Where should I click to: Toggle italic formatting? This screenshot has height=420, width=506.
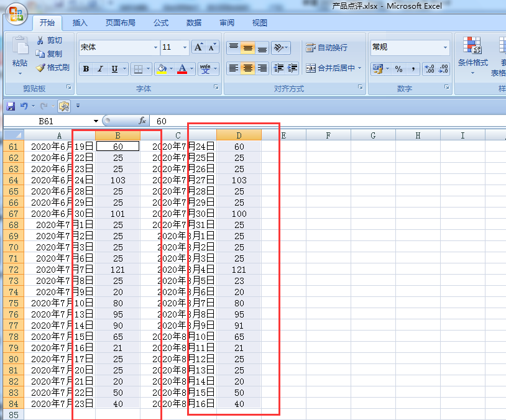click(100, 69)
